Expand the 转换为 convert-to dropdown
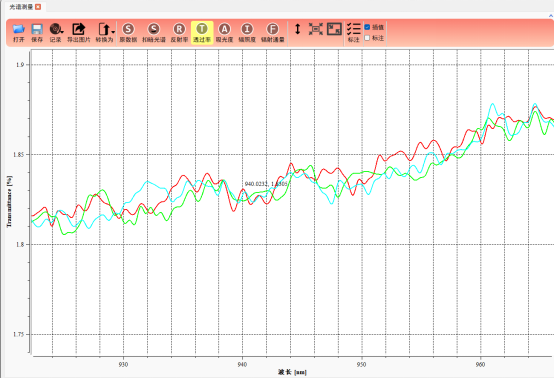This screenshot has height=379, width=554. click(x=105, y=32)
